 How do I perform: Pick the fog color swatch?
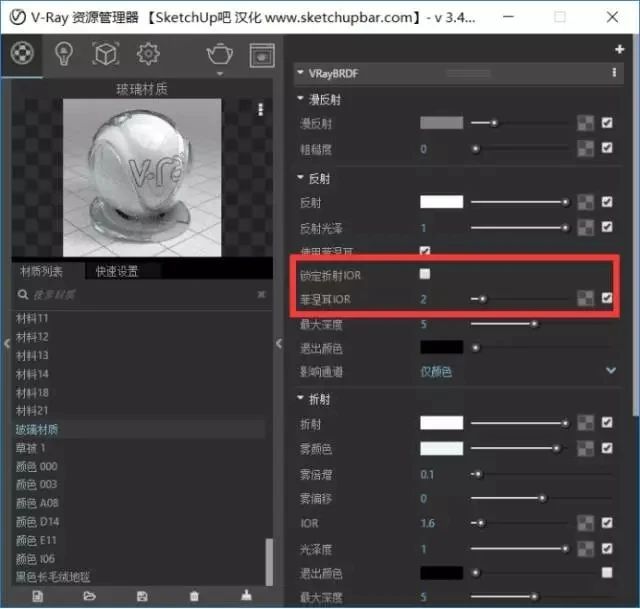click(x=442, y=448)
